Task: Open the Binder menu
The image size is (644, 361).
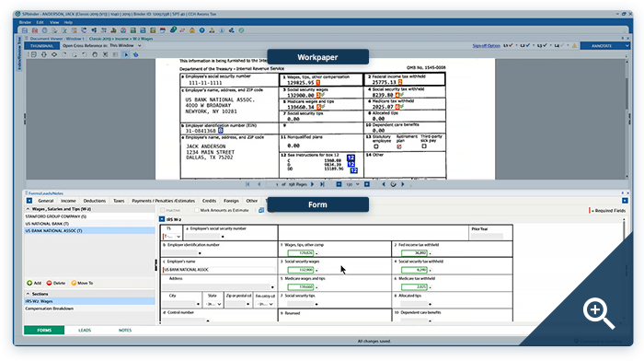Action: pyautogui.click(x=25, y=22)
